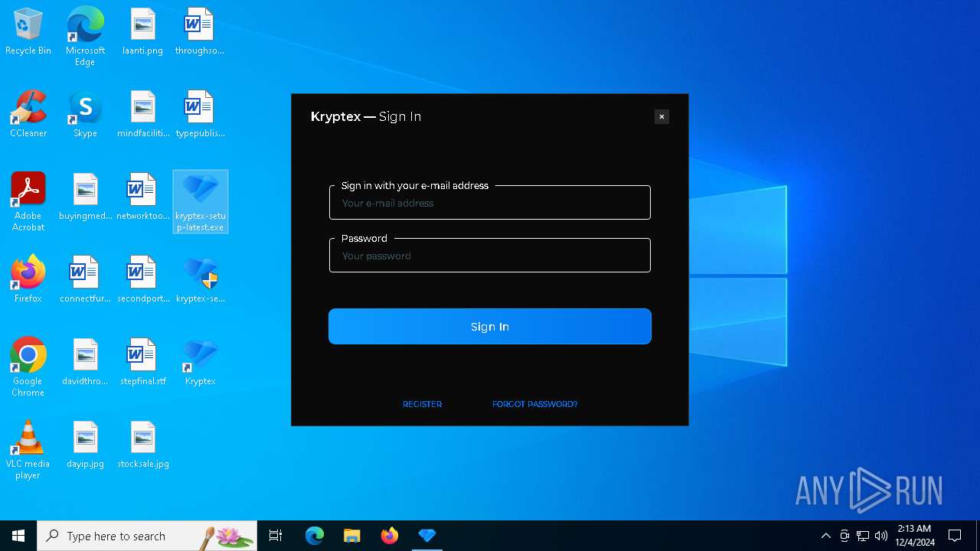
Task: Select connectfur... Word document
Action: click(85, 280)
